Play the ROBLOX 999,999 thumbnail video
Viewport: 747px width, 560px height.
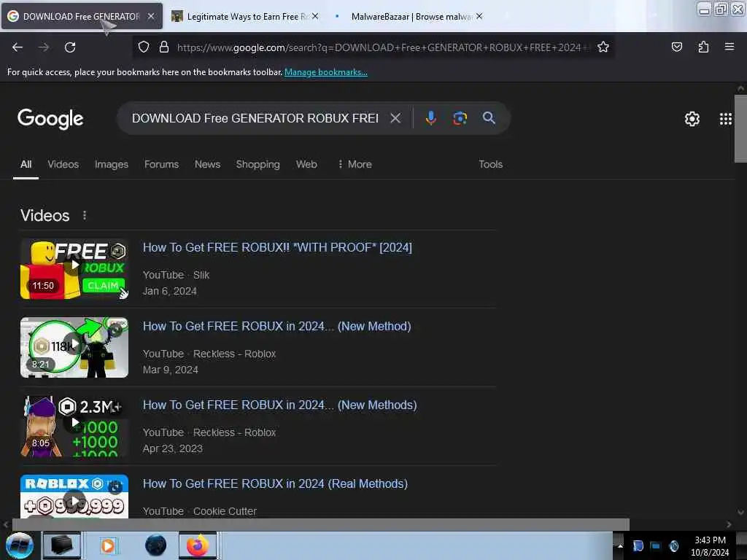[x=74, y=496]
